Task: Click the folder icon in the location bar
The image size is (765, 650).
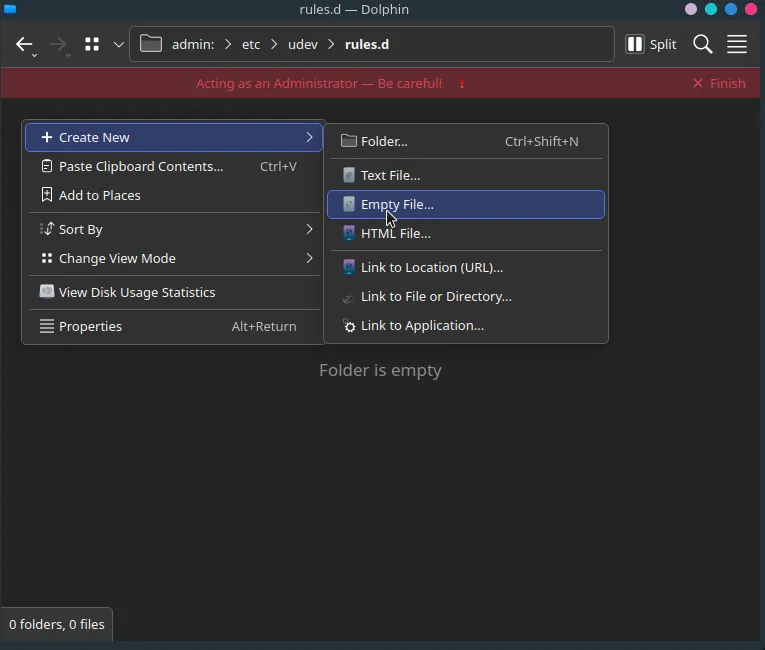Action: (151, 44)
